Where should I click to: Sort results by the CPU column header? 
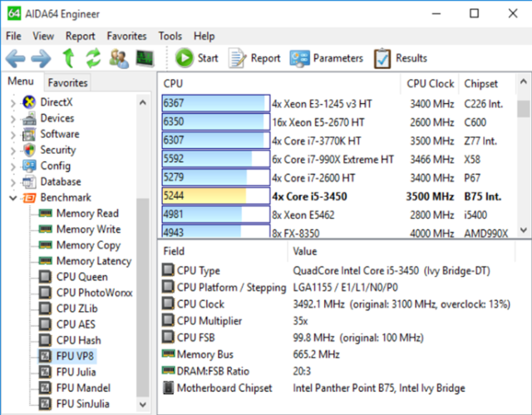click(x=280, y=83)
